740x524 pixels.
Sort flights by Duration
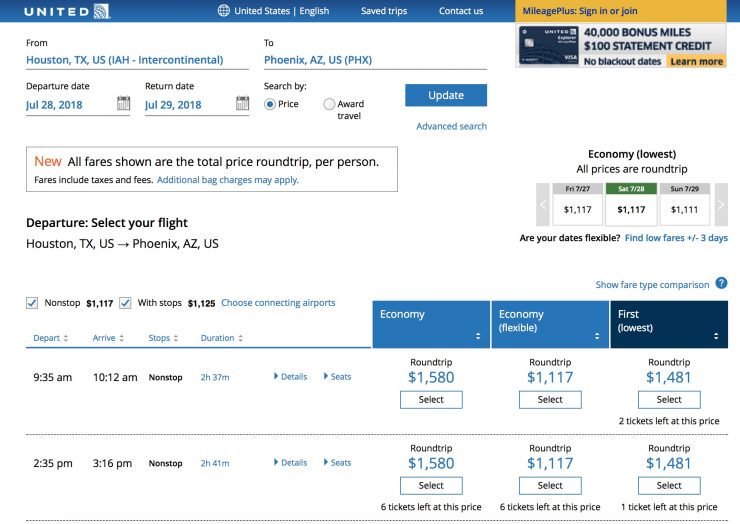point(221,338)
